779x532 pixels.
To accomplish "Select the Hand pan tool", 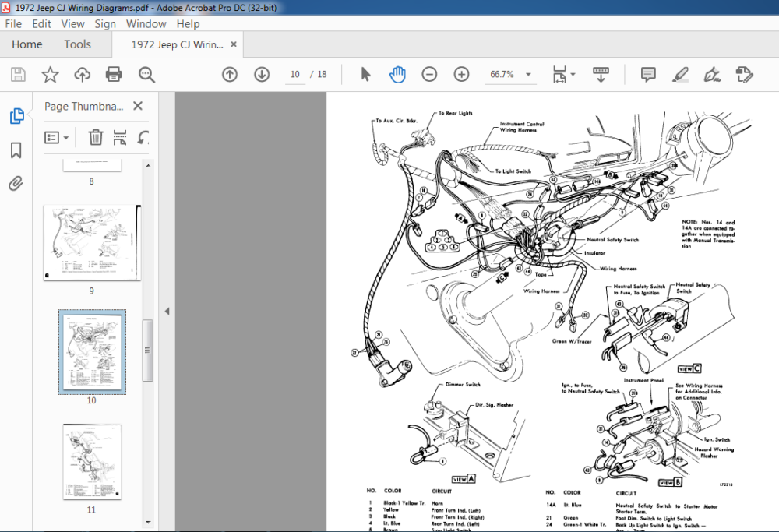I will point(397,75).
